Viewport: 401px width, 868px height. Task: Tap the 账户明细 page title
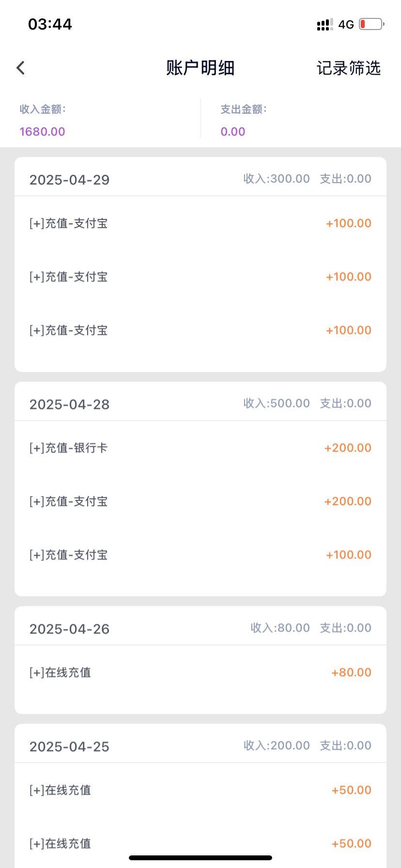(x=200, y=68)
